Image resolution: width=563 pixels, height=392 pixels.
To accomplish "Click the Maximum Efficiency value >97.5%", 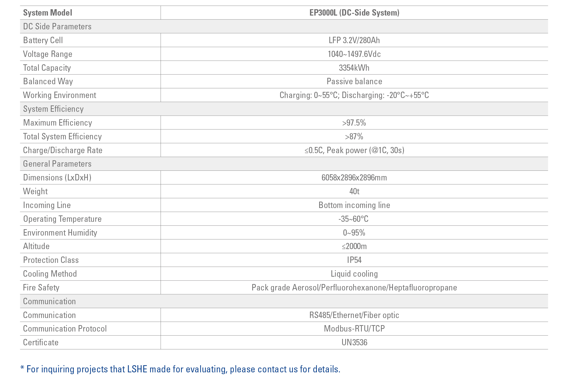I will pyautogui.click(x=354, y=123).
